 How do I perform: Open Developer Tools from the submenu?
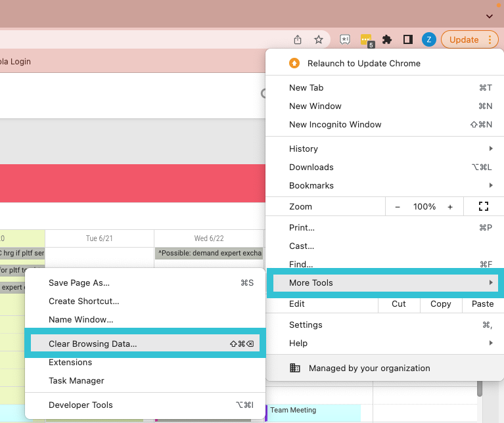[81, 405]
